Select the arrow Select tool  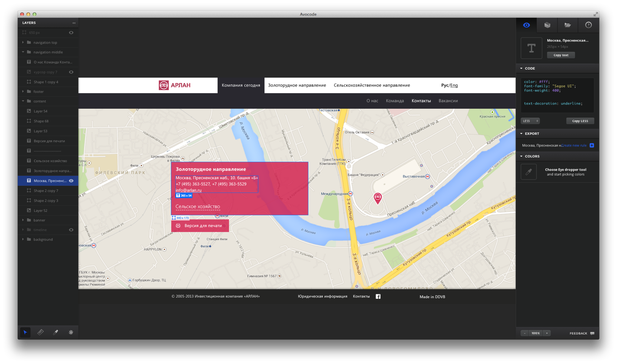click(x=25, y=332)
